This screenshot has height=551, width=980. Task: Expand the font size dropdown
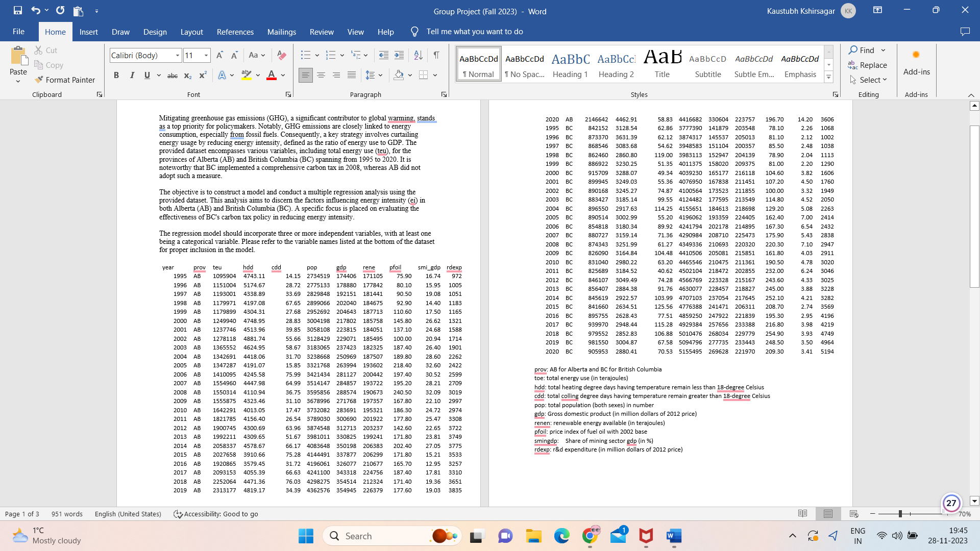coord(206,55)
